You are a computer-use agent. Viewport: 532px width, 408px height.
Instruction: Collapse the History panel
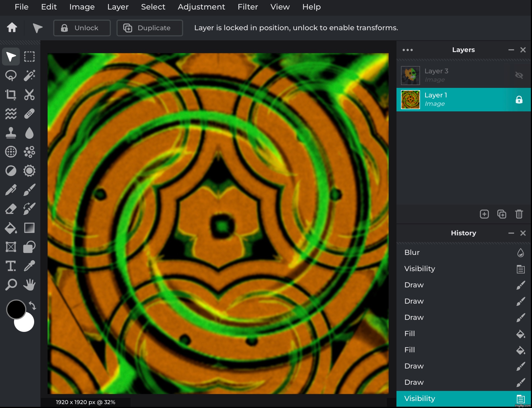511,233
